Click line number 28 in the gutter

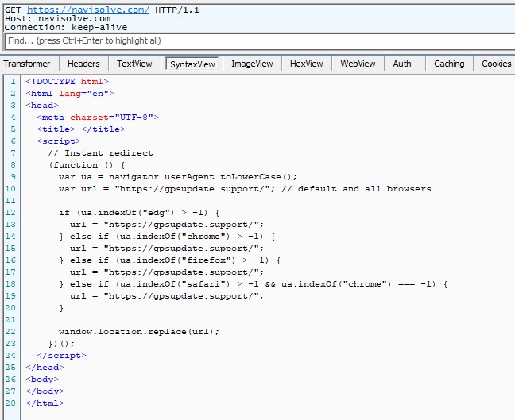click(x=10, y=403)
